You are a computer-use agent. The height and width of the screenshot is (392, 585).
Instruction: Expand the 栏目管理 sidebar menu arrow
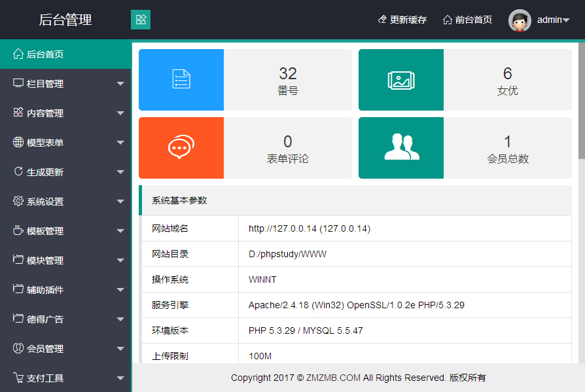pyautogui.click(x=120, y=84)
